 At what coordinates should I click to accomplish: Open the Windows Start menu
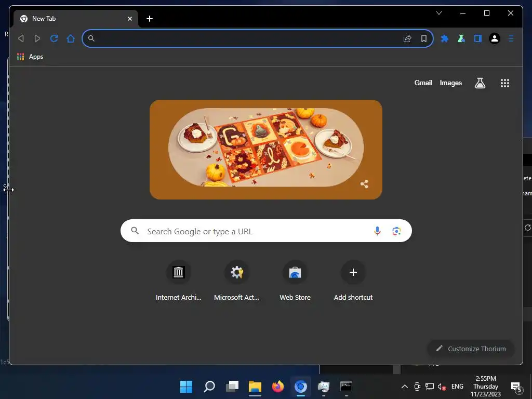pos(186,386)
